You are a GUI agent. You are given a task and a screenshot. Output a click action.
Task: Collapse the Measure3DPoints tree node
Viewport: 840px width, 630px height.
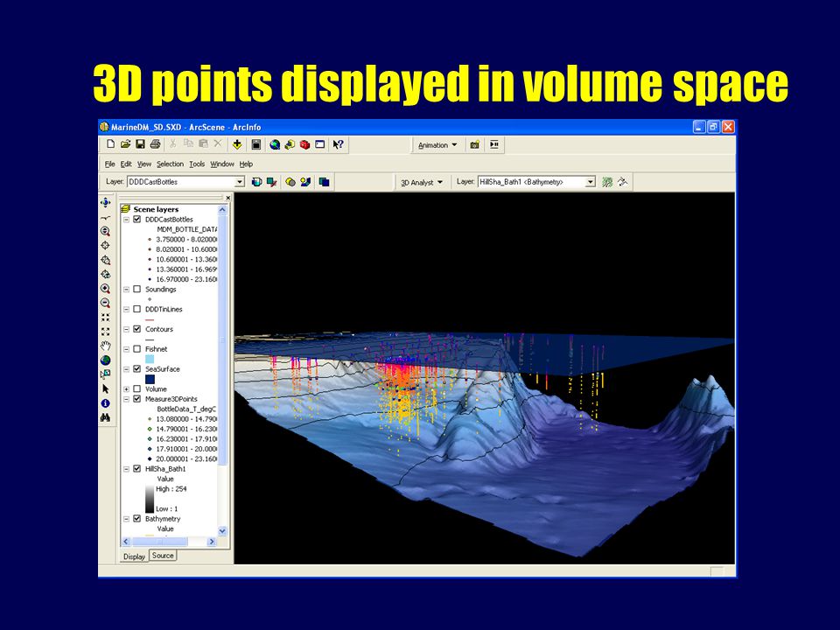point(127,399)
